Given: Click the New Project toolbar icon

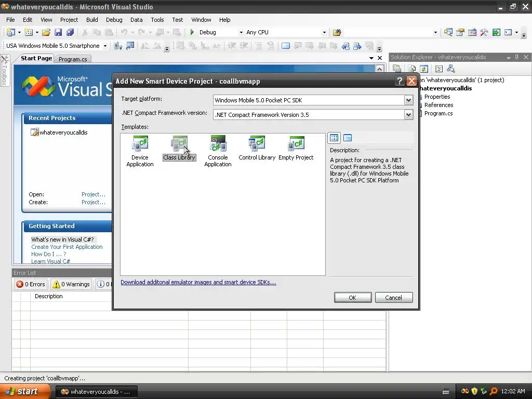Looking at the screenshot, I should [10, 32].
